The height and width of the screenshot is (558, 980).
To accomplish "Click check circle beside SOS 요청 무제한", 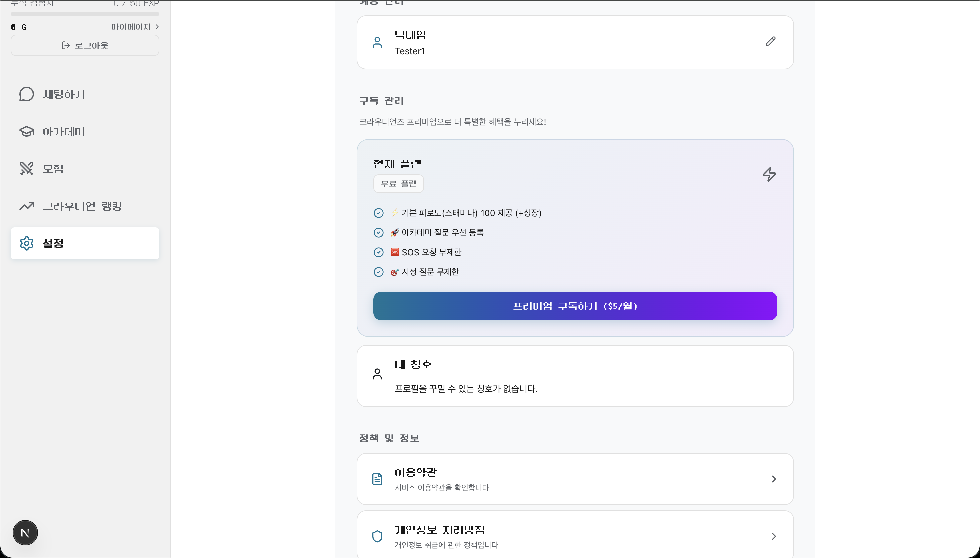I will tap(378, 252).
